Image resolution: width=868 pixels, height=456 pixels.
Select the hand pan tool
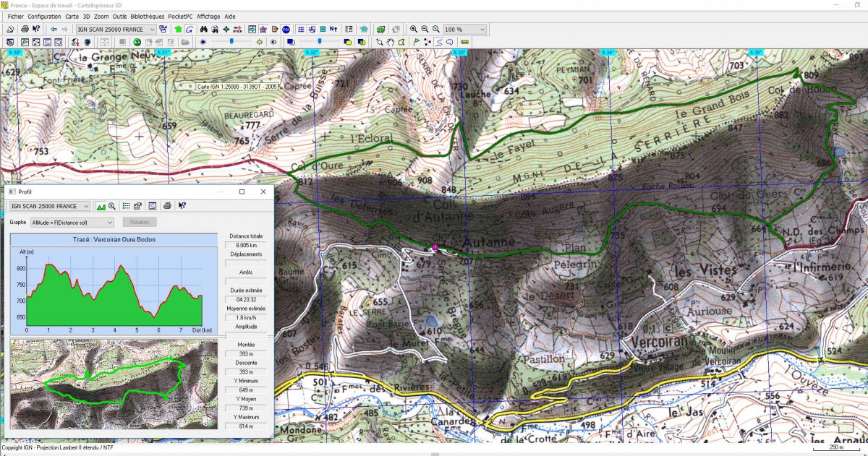point(391,42)
